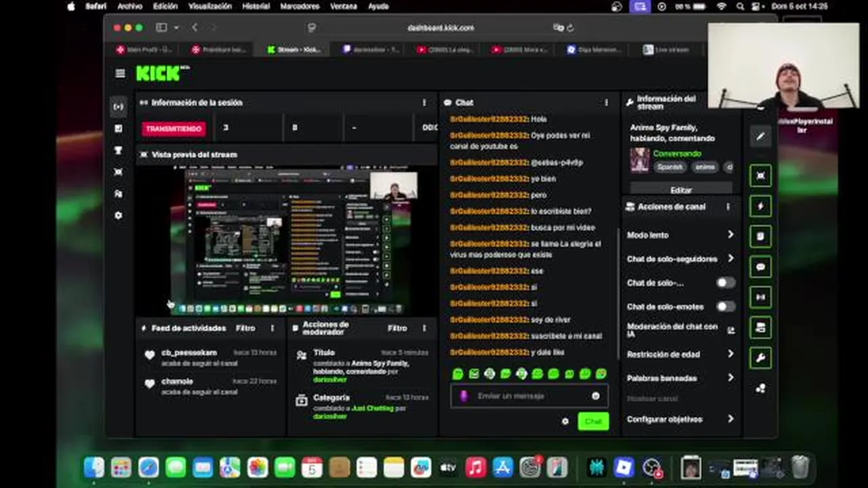Open Apple TV from the Dock
The height and width of the screenshot is (488, 868).
click(x=448, y=468)
